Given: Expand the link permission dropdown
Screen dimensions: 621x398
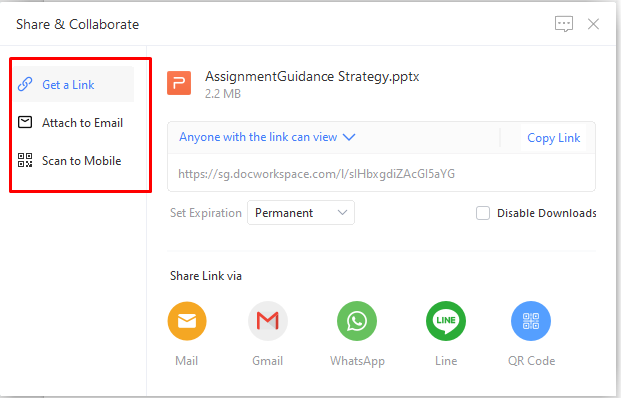Looking at the screenshot, I should coord(267,137).
